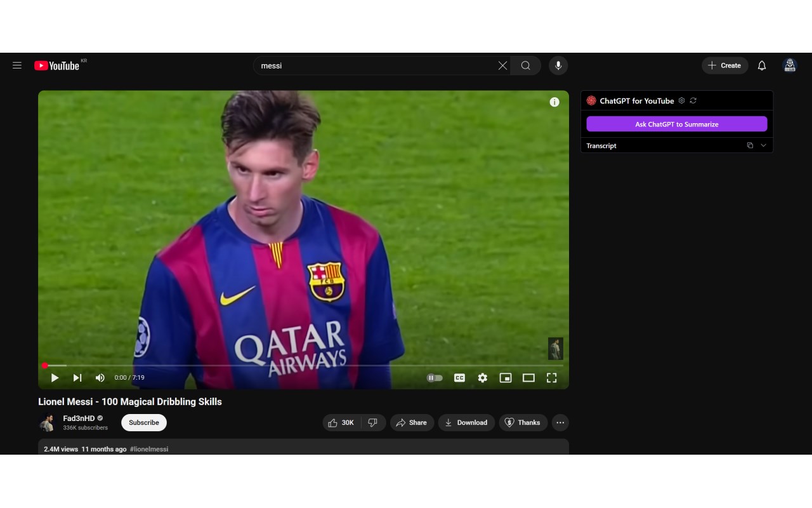This screenshot has height=508, width=812.
Task: Open player settings gear
Action: pyautogui.click(x=483, y=378)
